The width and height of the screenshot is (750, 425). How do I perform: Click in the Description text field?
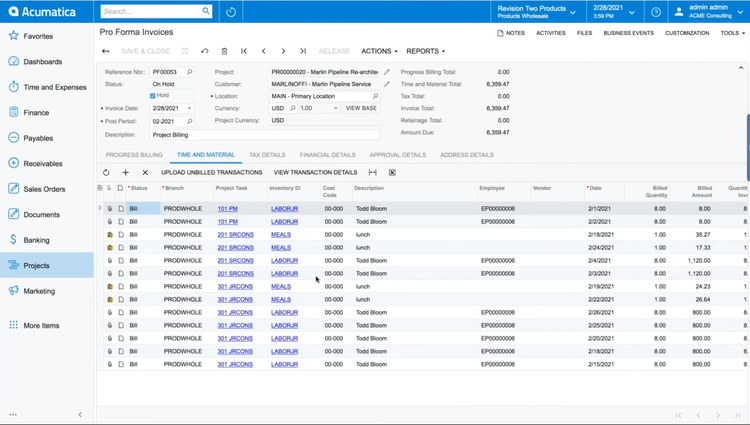[265, 134]
